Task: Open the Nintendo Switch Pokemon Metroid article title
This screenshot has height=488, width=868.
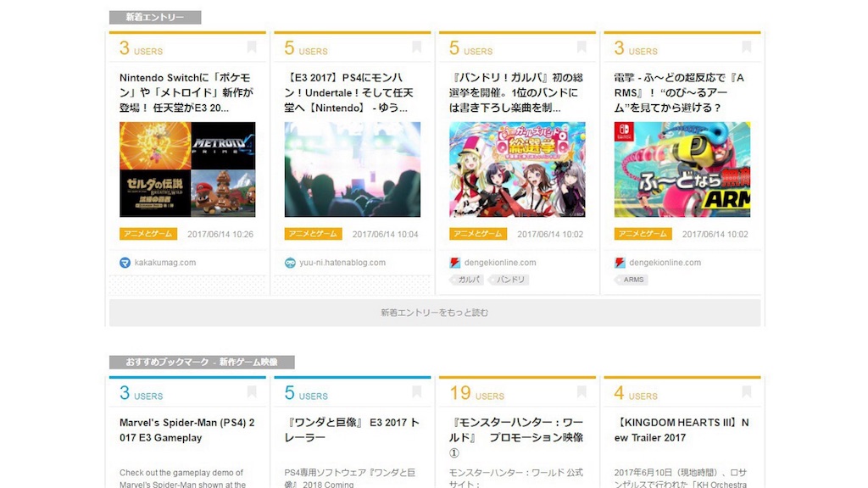Action: [186, 92]
